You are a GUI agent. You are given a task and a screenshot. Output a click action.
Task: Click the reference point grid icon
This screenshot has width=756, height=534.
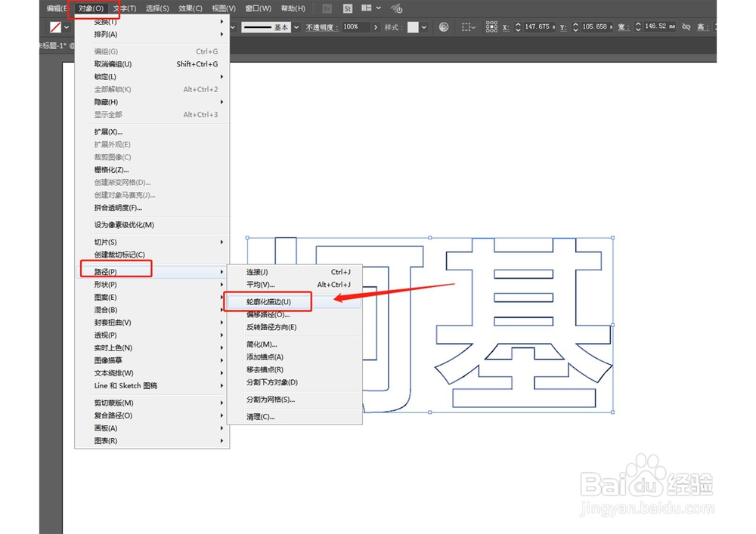(491, 26)
